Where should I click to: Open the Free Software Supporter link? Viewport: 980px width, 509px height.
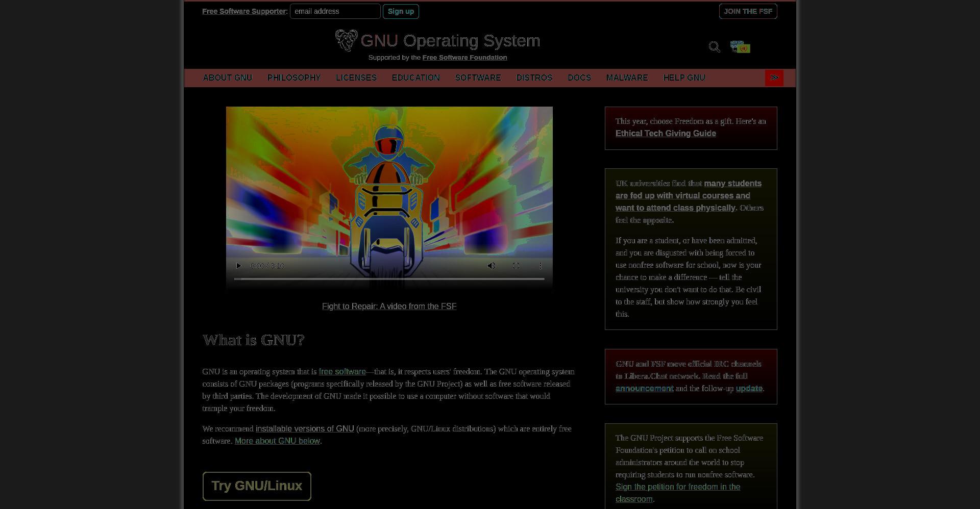244,11
